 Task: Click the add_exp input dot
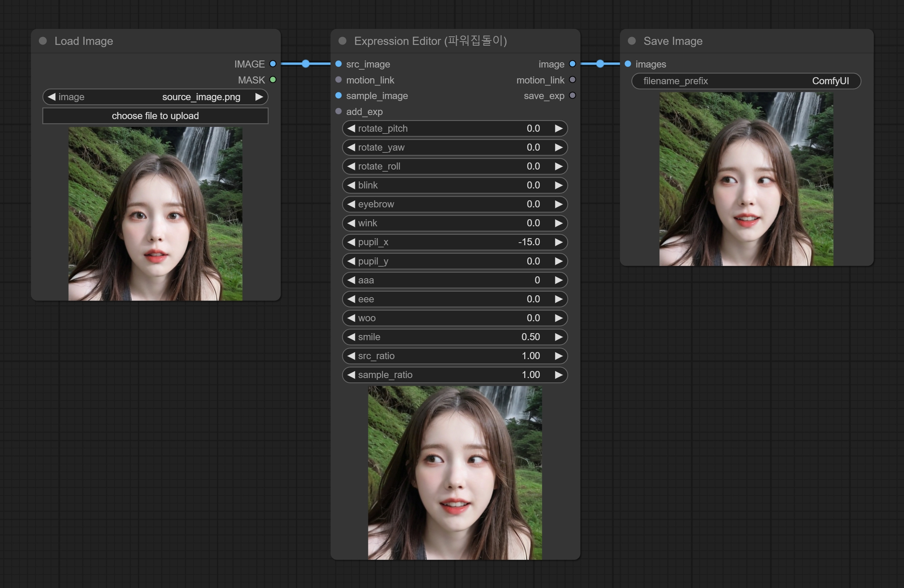point(338,111)
